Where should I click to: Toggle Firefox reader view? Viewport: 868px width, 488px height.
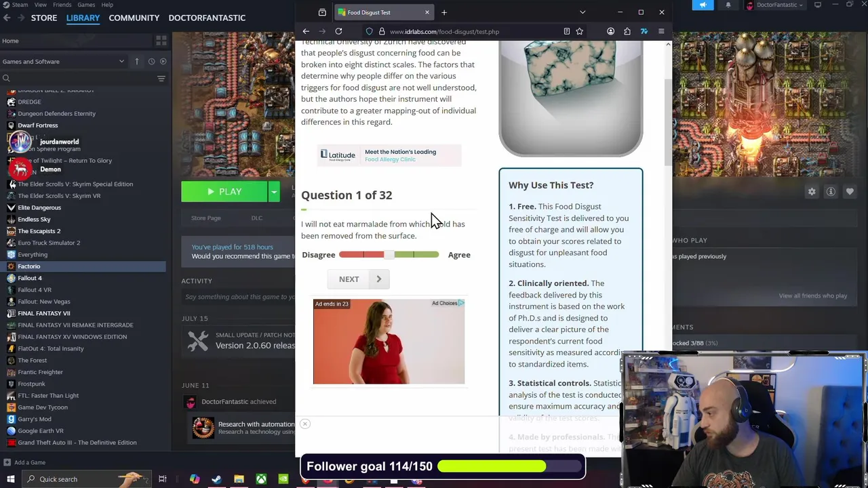click(x=566, y=31)
